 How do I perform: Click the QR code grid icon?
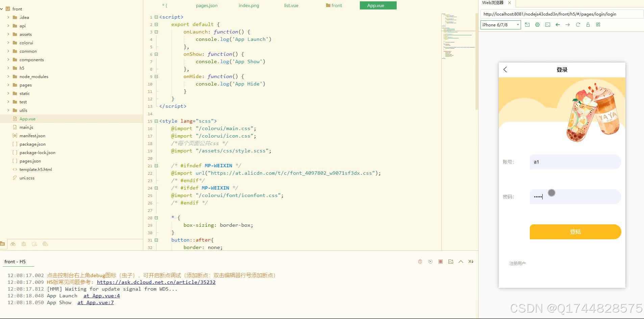[598, 25]
